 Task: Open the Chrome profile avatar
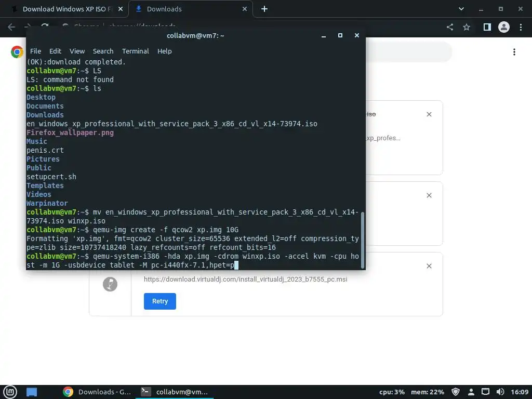click(x=504, y=27)
